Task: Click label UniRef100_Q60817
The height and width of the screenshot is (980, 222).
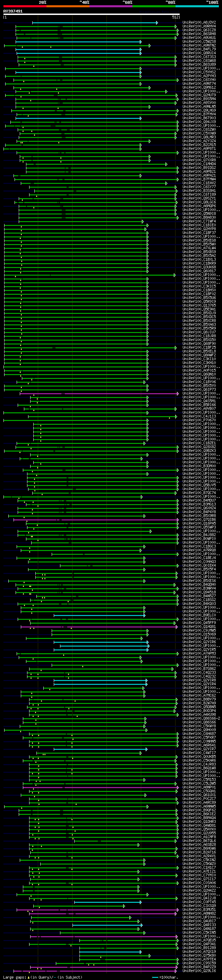Action: coord(199,271)
